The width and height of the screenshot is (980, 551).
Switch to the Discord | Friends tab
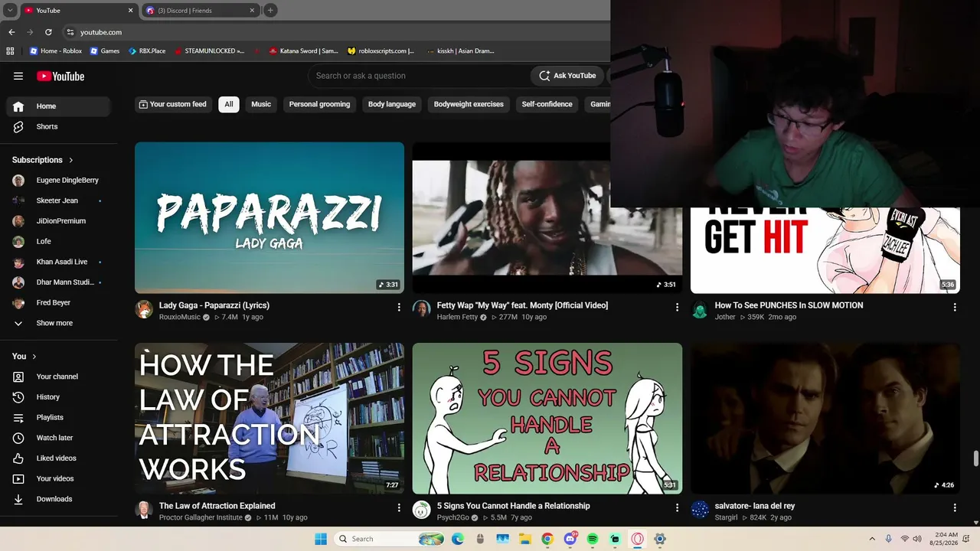(201, 11)
